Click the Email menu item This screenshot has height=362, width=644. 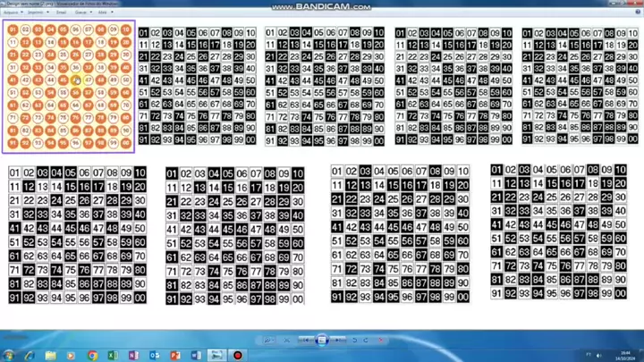click(61, 13)
